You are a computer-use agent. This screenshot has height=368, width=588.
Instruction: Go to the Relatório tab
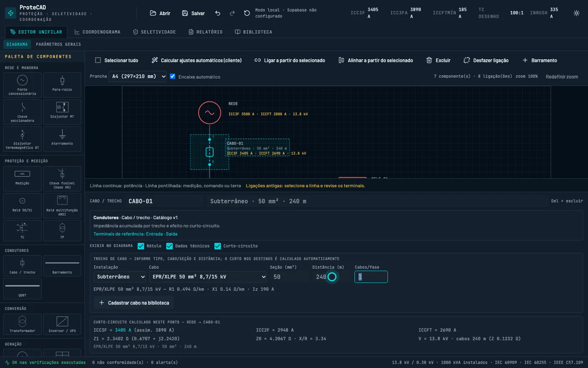click(x=205, y=32)
